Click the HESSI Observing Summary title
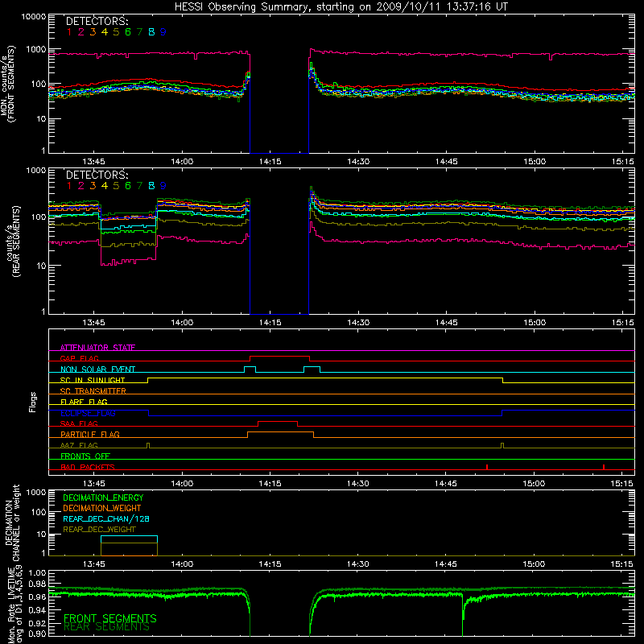Viewport: 644px width, 644px height. tap(341, 6)
